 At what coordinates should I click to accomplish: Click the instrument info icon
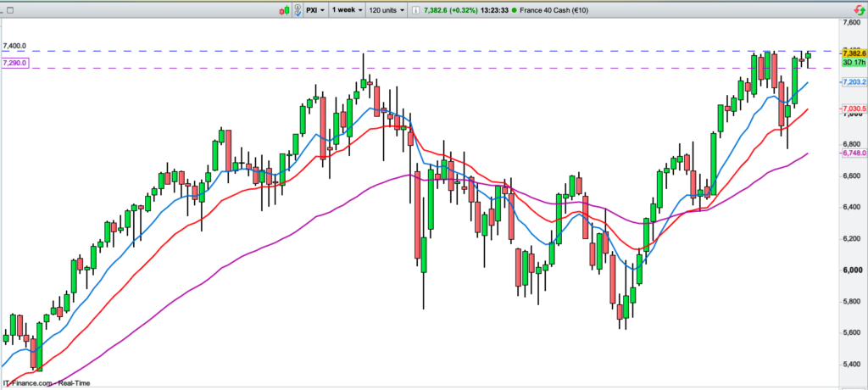[415, 9]
